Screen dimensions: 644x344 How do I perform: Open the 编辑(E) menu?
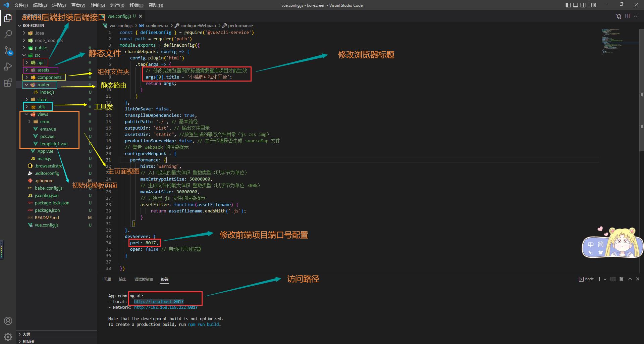pyautogui.click(x=40, y=5)
